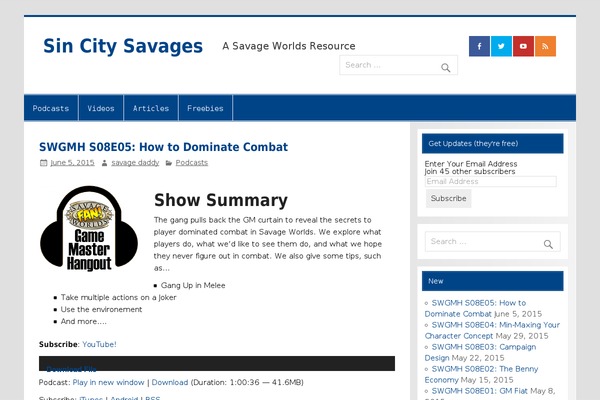Visit the savage daddy author link

pyautogui.click(x=135, y=163)
